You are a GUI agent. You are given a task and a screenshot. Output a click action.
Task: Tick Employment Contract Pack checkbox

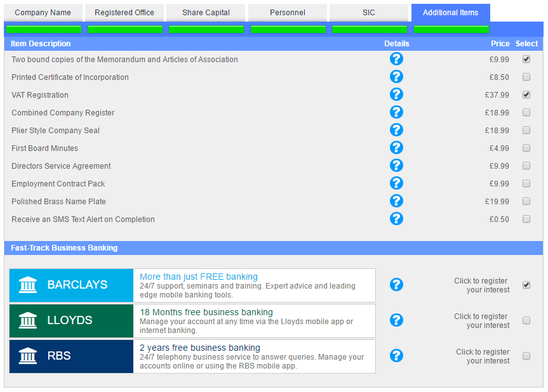pos(526,183)
